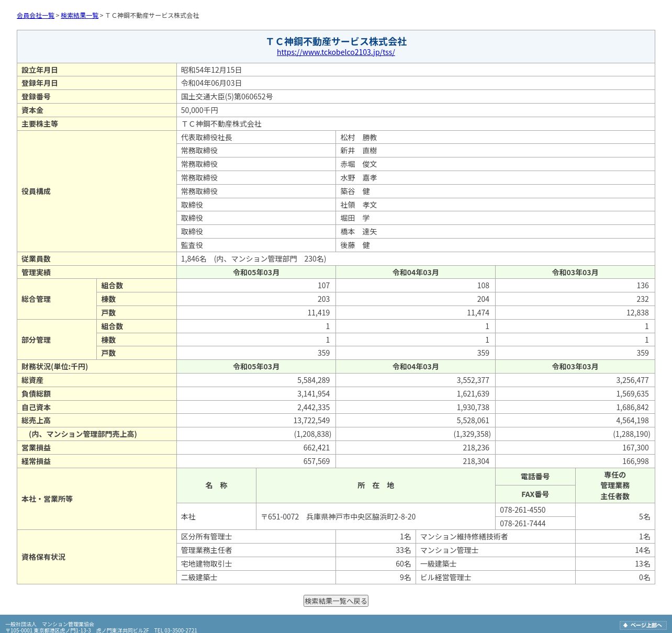Select 総合管理 組合数 value 107
Viewport: 672px width, 633px height.
323,286
